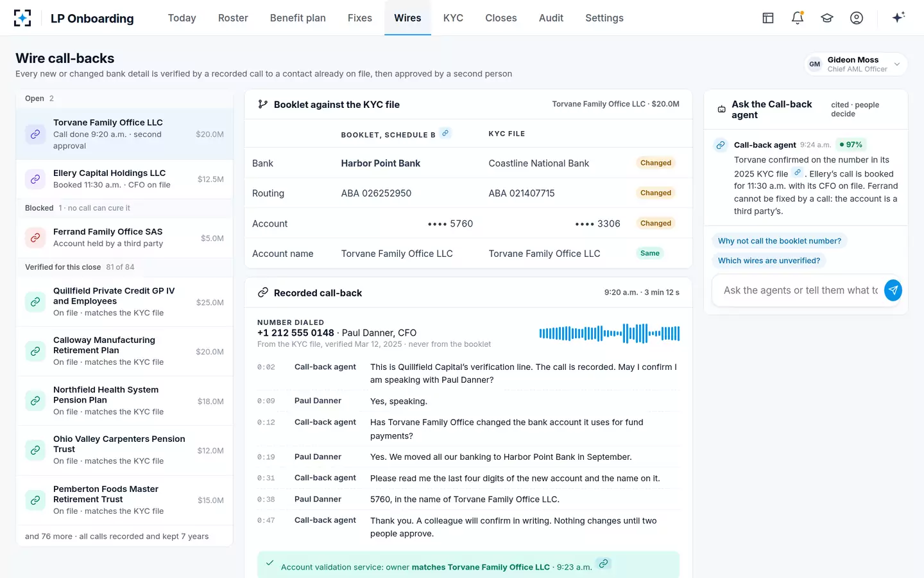This screenshot has width=924, height=578.
Task: Click the Changed badge in the Routing row
Action: click(655, 193)
